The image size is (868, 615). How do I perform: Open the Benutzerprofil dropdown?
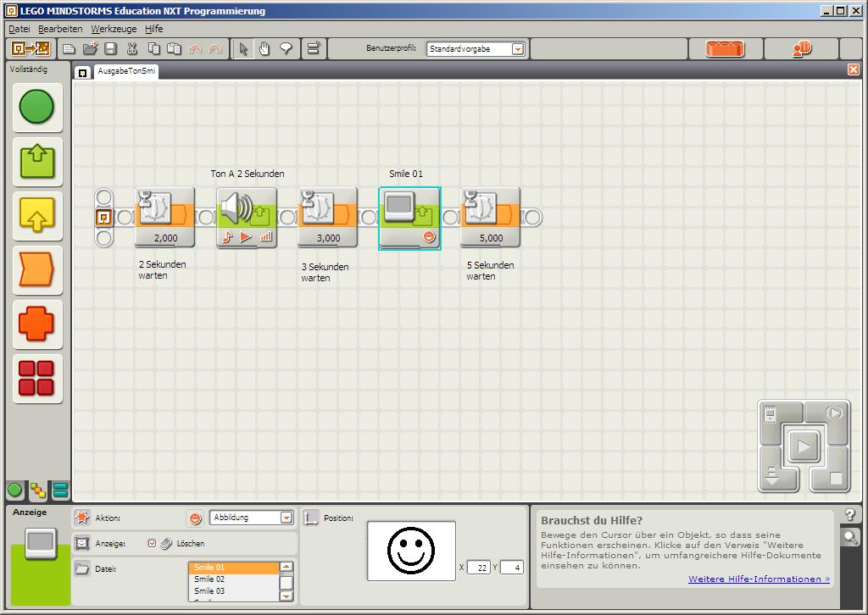coord(517,49)
